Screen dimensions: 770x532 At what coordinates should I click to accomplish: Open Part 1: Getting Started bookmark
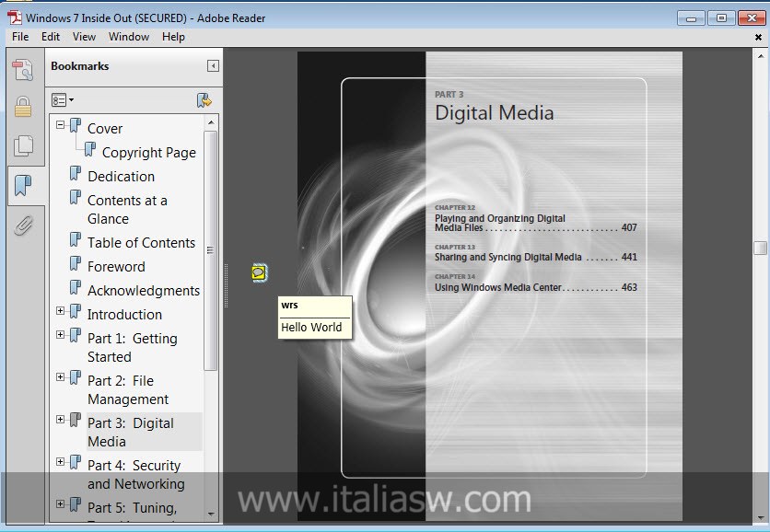132,348
